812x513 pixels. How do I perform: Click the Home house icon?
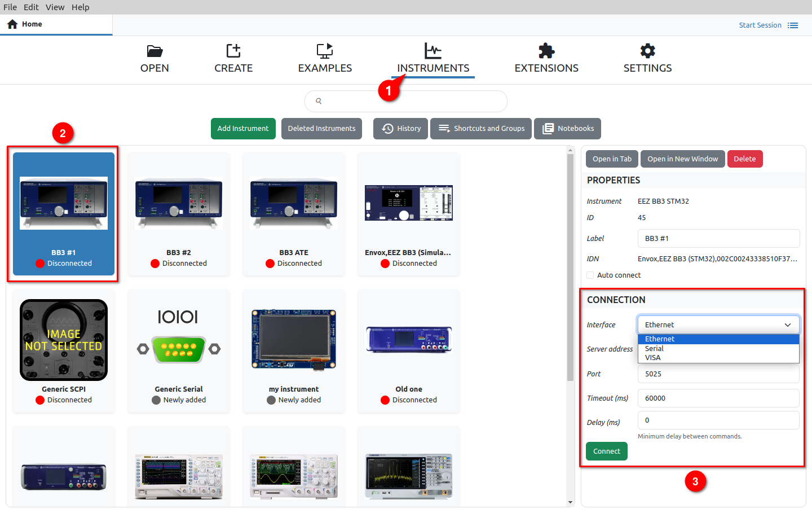click(x=12, y=24)
